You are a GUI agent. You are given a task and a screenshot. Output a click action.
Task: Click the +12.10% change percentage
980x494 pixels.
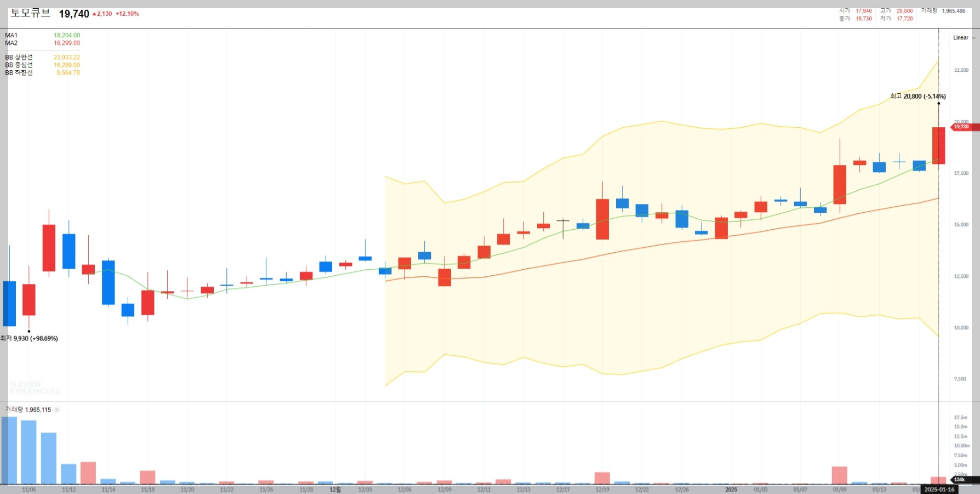(x=127, y=14)
